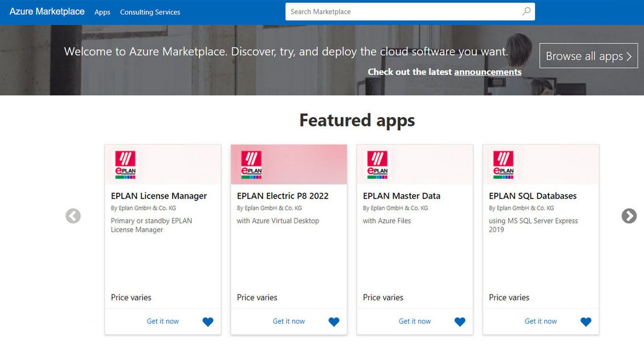Get EPLAN License Manager now
Viewport: 644px width, 362px height.
163,321
